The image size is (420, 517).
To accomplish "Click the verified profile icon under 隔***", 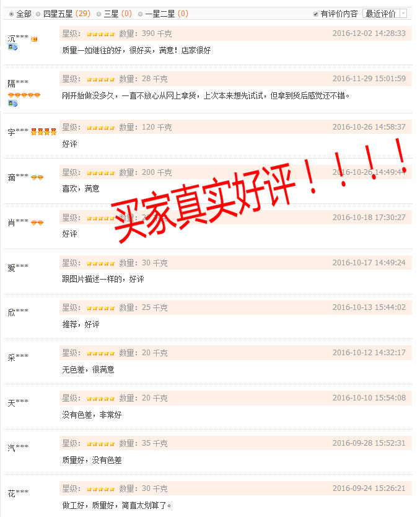I will click(x=12, y=104).
